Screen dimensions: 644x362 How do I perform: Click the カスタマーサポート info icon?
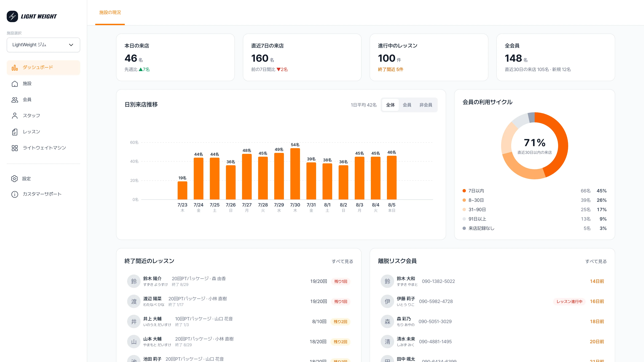15,194
